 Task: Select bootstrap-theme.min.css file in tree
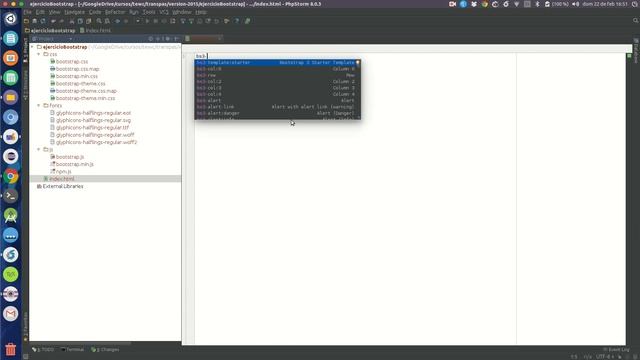coord(82,98)
